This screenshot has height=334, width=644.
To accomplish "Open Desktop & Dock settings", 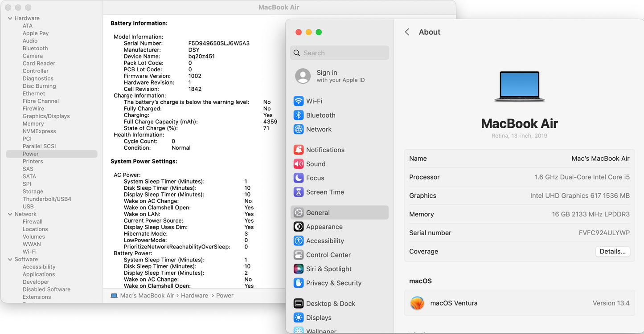I will click(x=330, y=303).
